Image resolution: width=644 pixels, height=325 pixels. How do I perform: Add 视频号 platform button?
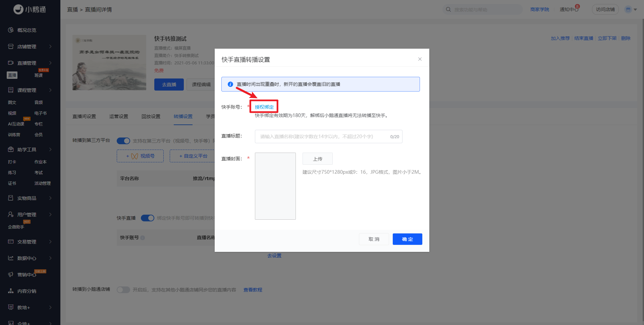tap(140, 156)
